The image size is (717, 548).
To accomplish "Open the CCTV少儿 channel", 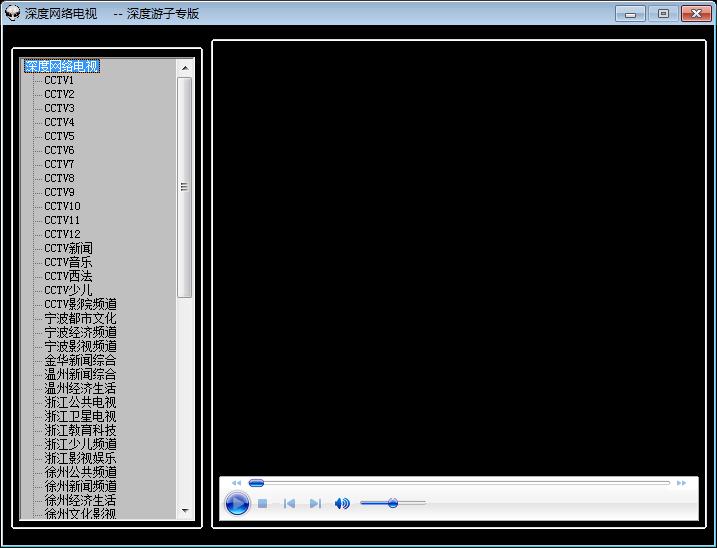I will pos(68,290).
